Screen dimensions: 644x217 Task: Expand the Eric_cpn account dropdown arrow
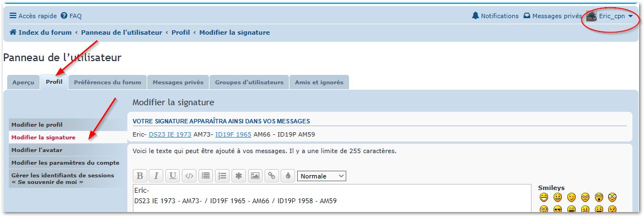coord(630,17)
